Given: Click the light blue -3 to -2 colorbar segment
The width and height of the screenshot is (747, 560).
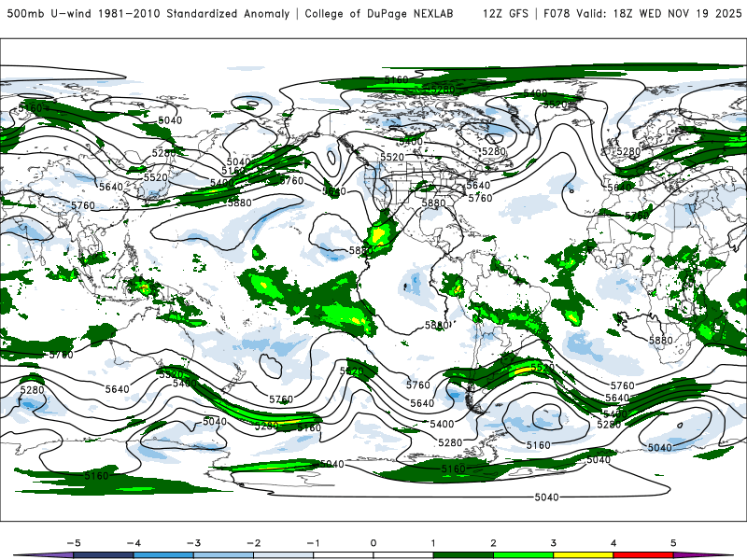Looking at the screenshot, I should (223, 555).
